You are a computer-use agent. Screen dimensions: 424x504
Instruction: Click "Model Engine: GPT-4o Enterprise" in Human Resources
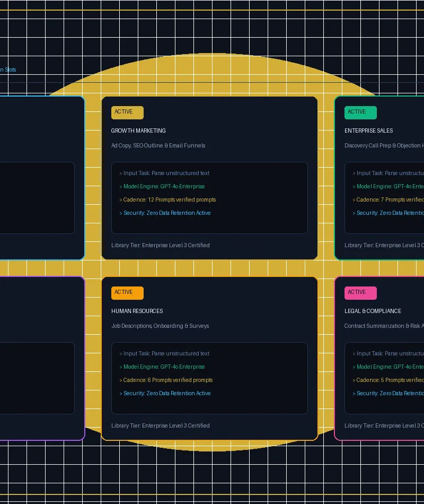[162, 367]
